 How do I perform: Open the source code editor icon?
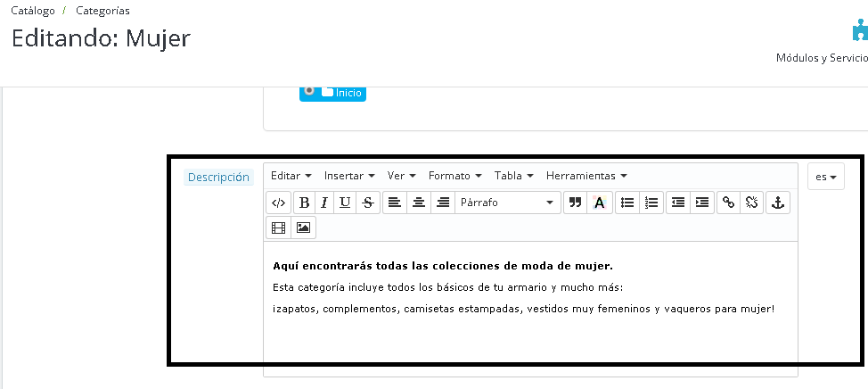click(x=278, y=203)
